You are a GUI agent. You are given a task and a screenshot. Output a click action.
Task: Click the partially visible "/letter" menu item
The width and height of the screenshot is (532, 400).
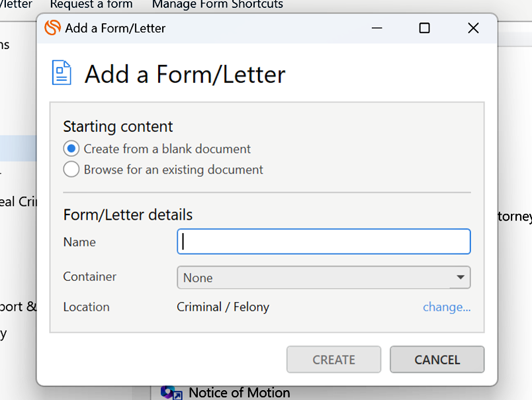tap(17, 5)
